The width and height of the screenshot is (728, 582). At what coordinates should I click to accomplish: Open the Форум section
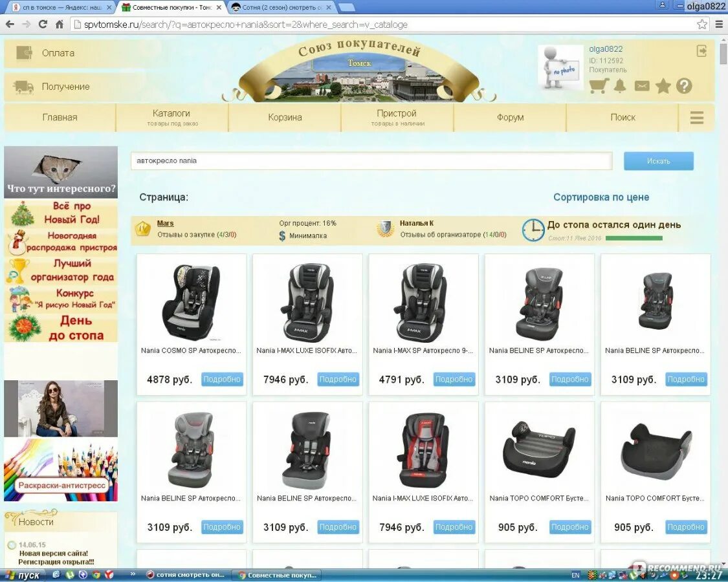pyautogui.click(x=510, y=118)
